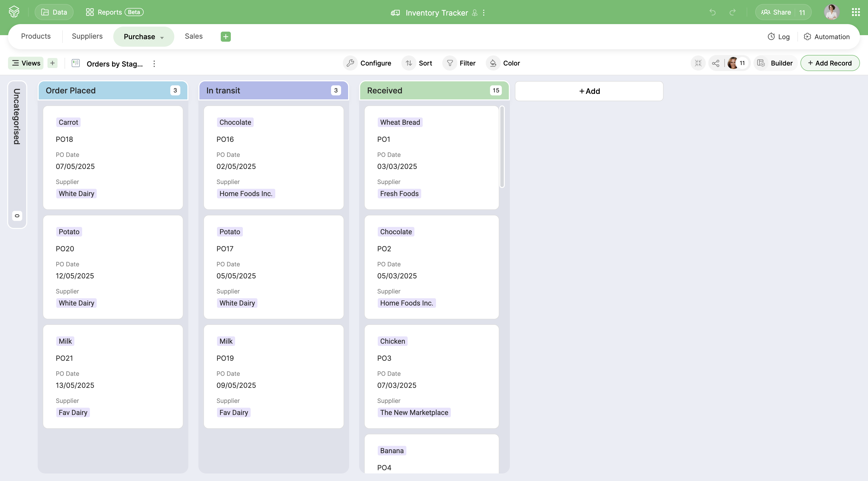Screen dimensions: 868x481
Task: Click the share view link icon
Action: tap(716, 63)
